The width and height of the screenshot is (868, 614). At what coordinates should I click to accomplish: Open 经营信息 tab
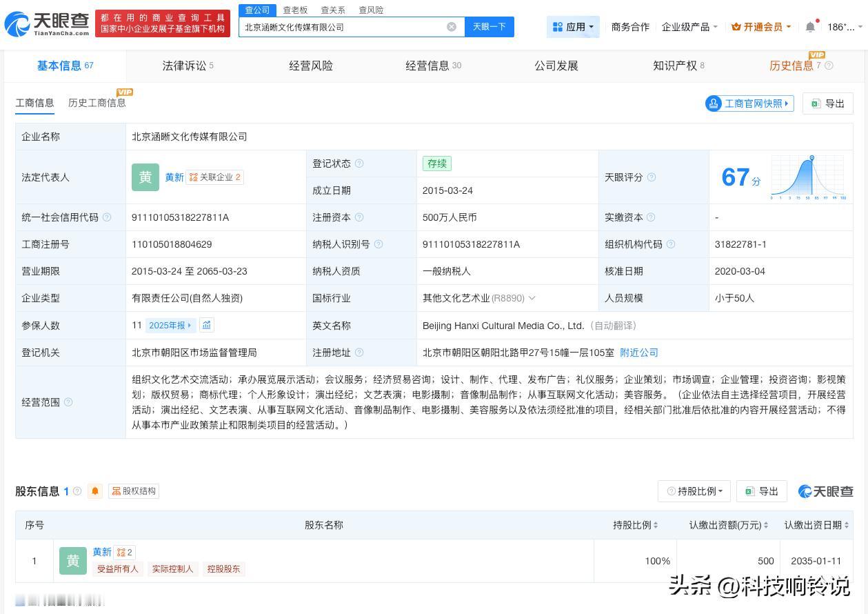coord(433,66)
